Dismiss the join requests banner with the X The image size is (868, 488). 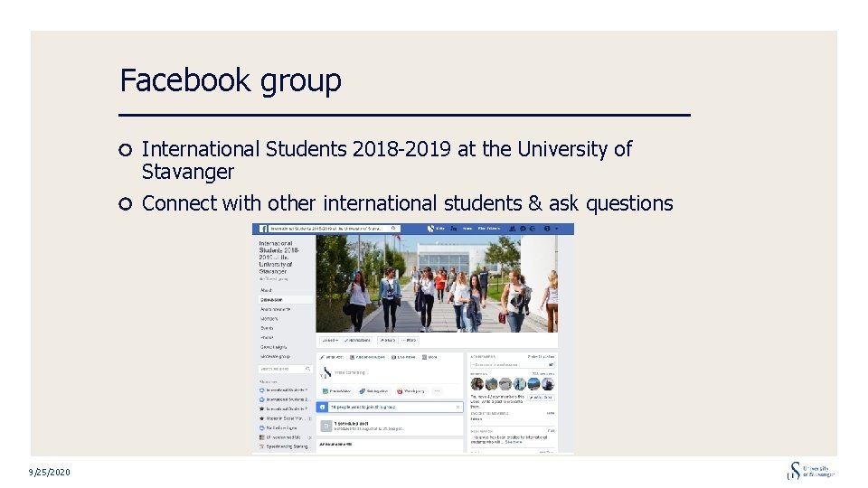[458, 408]
